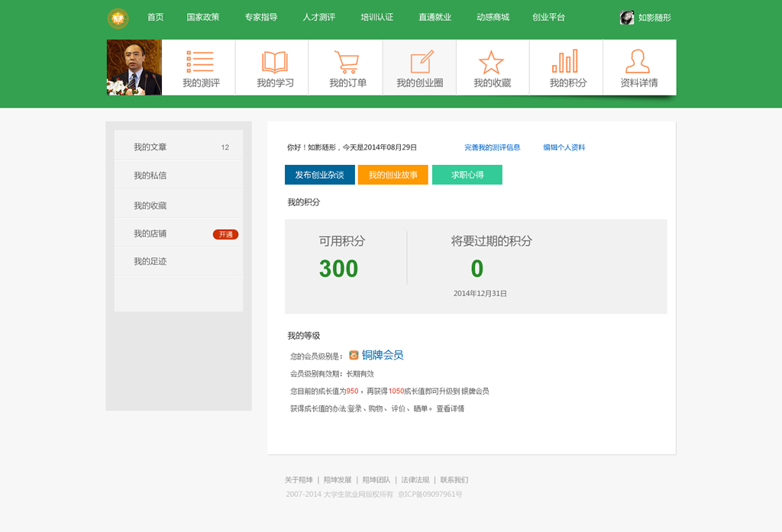Viewport: 782px width, 532px height.
Task: Click the user avatar next to 如影随形
Action: [x=627, y=18]
